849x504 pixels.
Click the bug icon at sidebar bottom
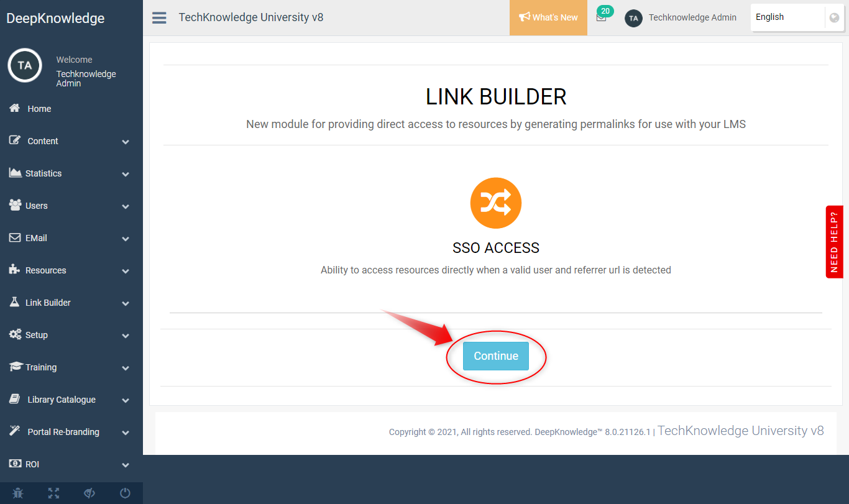(x=18, y=493)
